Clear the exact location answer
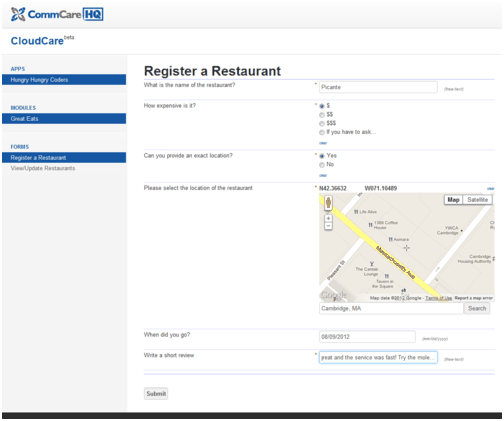 tap(323, 175)
